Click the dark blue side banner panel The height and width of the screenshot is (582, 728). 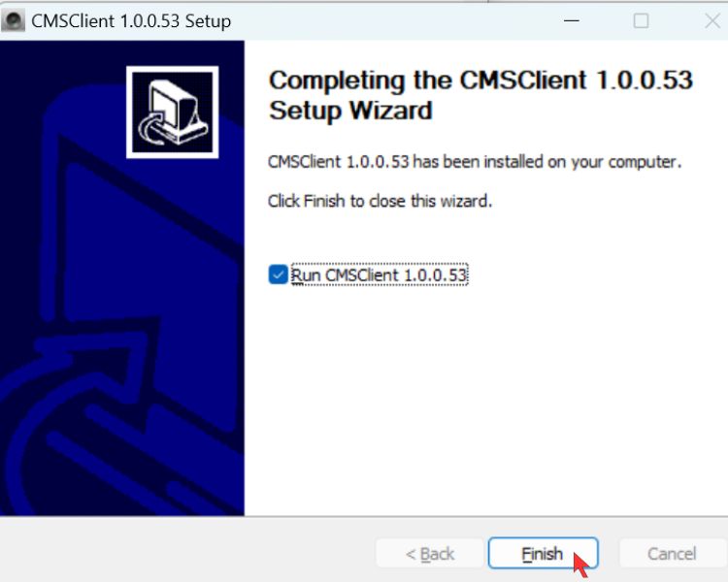122,278
